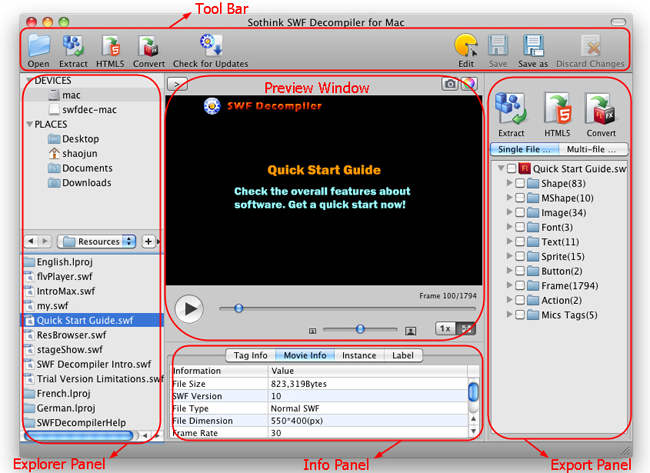
Task: Click Check for Updates toolbar icon
Action: coord(211,45)
